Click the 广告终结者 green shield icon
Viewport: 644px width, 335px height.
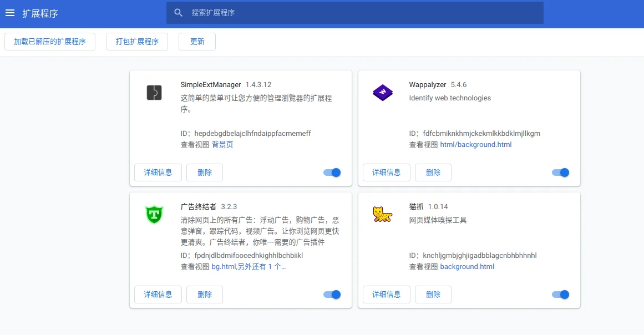tap(154, 214)
